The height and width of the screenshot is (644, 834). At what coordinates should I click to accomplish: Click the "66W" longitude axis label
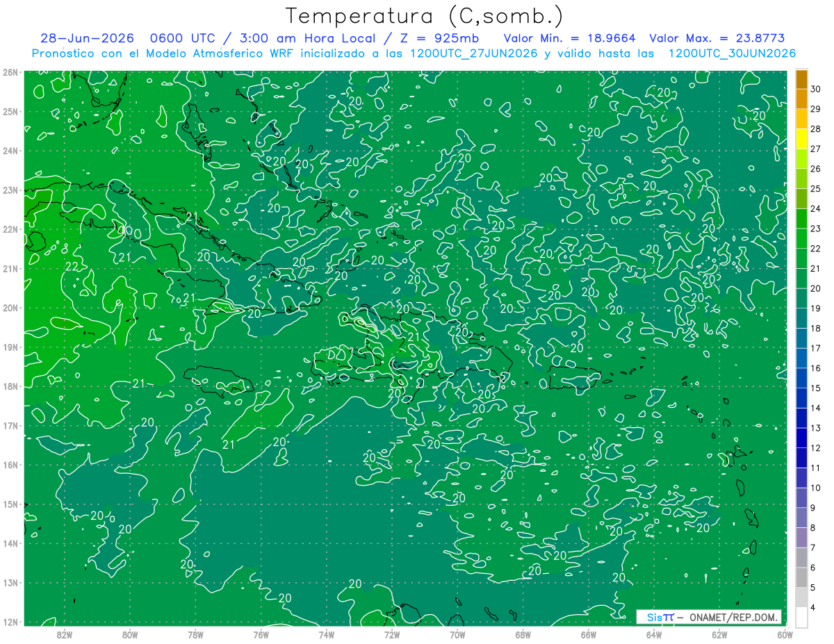tap(589, 634)
